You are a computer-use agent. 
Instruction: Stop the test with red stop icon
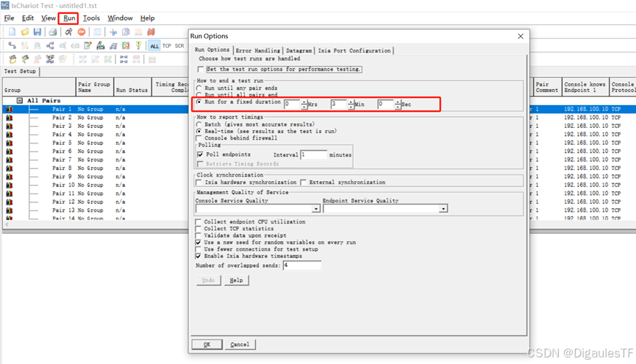[82, 32]
